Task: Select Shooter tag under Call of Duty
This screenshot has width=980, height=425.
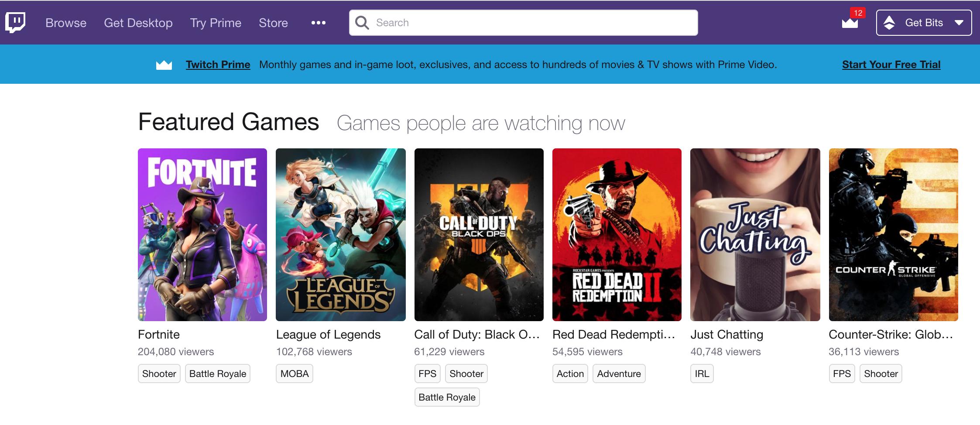Action: click(466, 374)
